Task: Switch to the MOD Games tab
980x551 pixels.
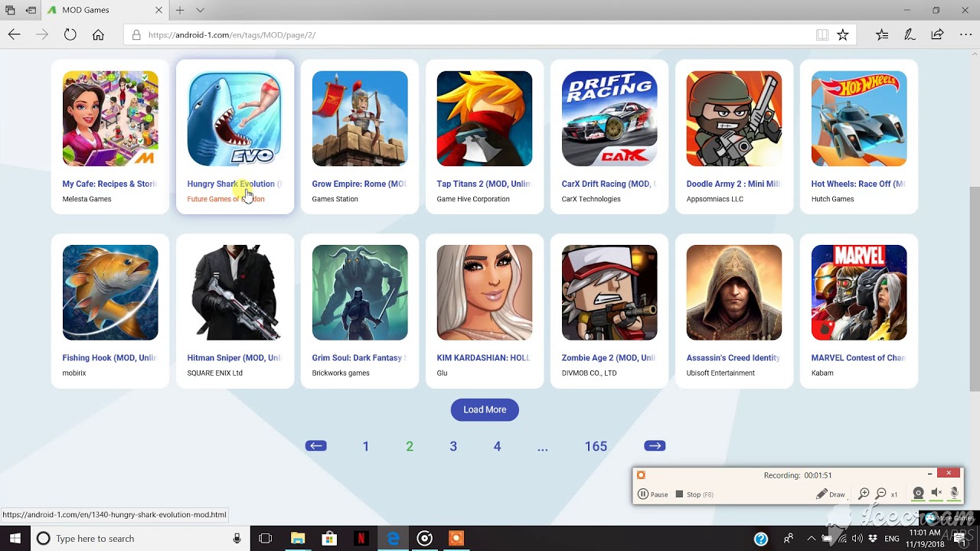Action: coord(105,10)
